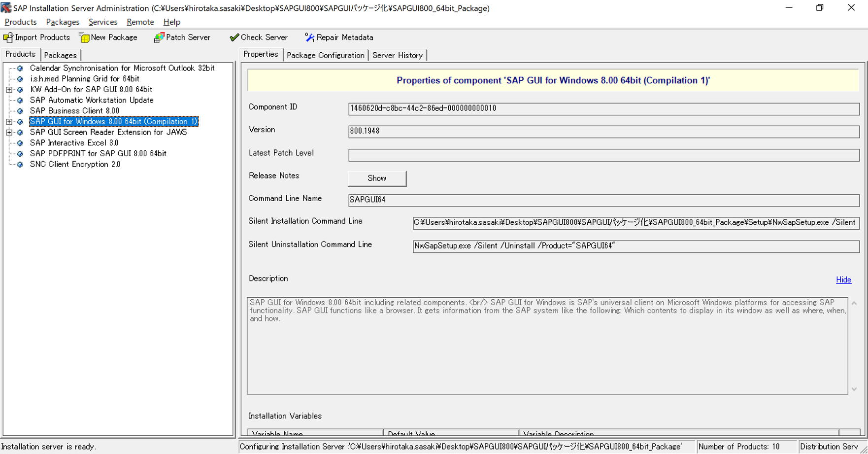
Task: Click the SAP application icon in title bar
Action: click(x=6, y=8)
